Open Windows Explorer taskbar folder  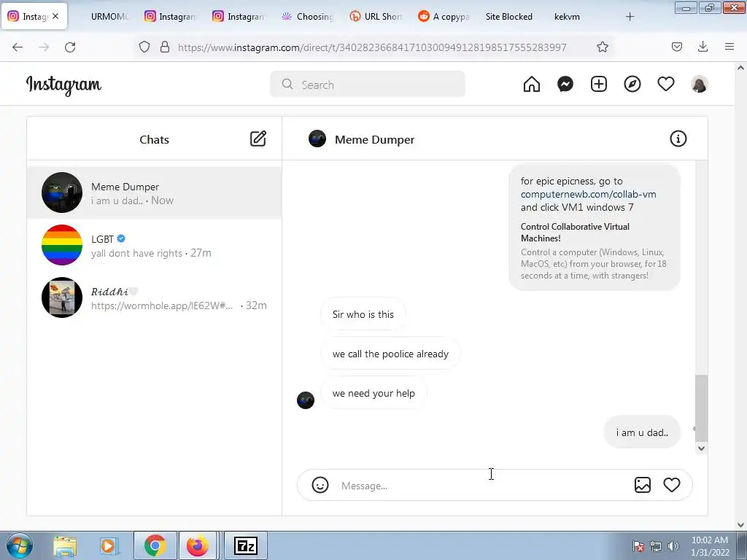pyautogui.click(x=65, y=545)
